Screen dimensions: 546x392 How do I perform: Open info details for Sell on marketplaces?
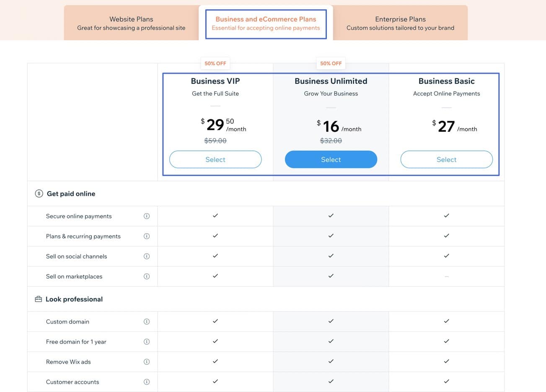(x=147, y=276)
